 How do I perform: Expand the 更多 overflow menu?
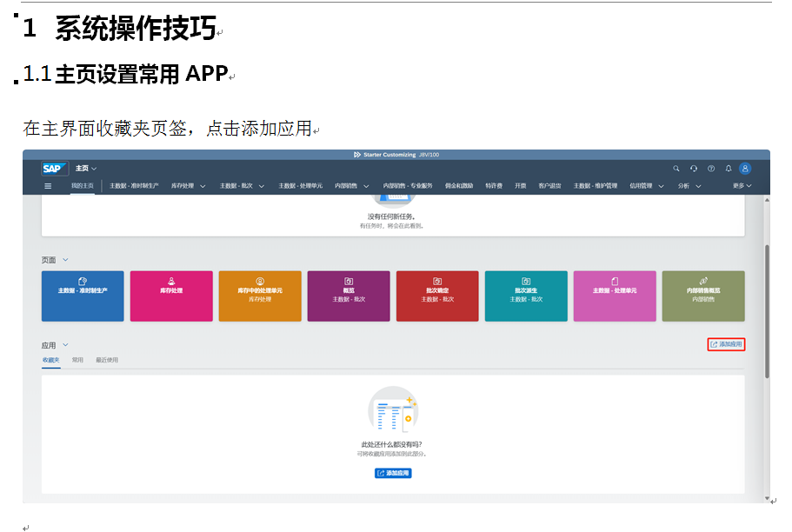click(742, 186)
